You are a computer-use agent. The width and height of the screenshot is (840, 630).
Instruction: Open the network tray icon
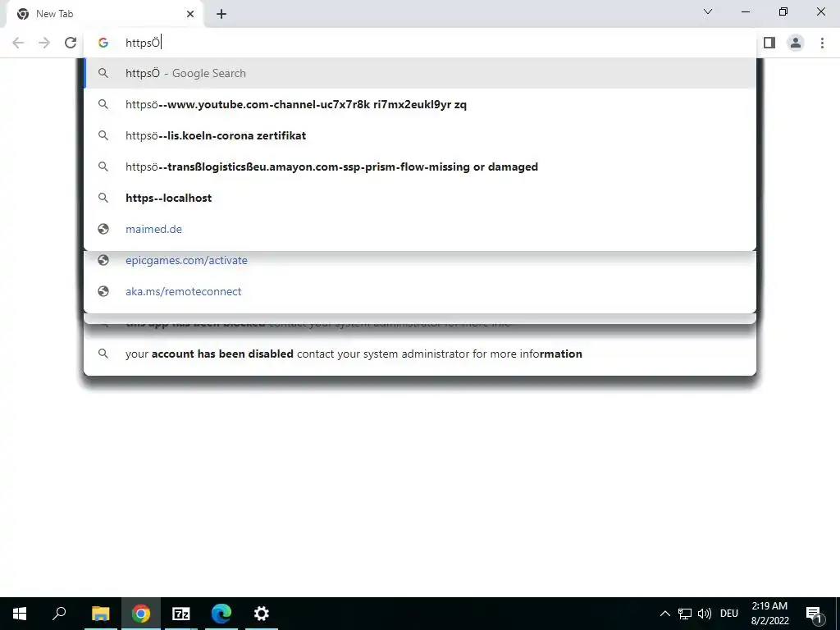(x=685, y=614)
